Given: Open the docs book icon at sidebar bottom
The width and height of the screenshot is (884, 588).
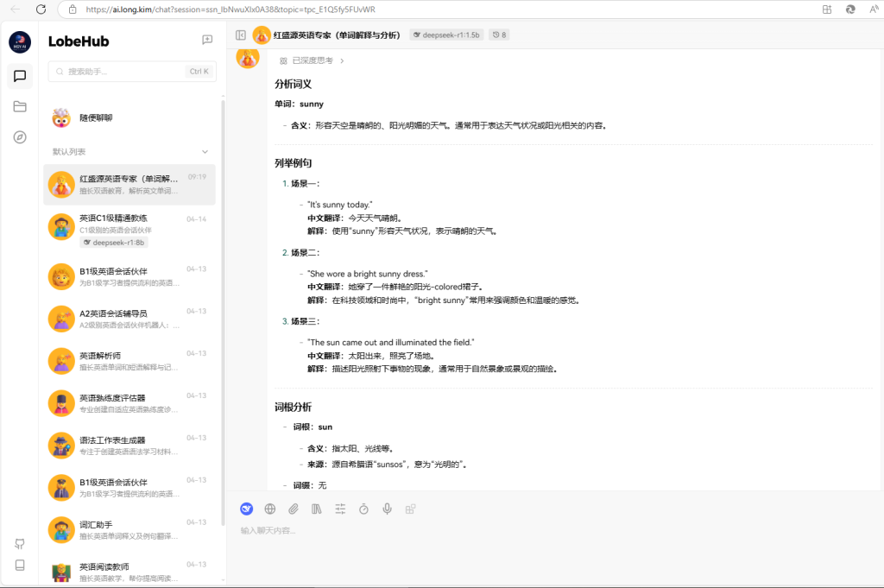Looking at the screenshot, I should 20,565.
